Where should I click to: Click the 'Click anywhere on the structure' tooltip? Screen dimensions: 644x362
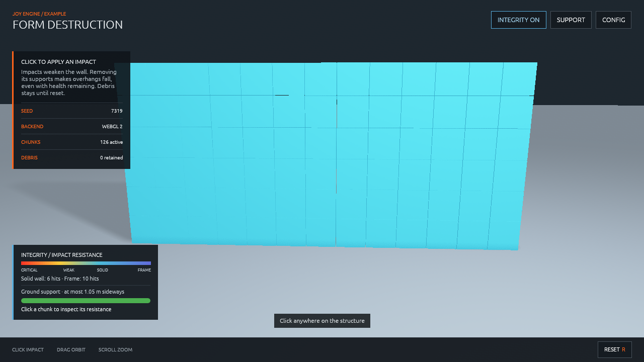click(x=322, y=321)
